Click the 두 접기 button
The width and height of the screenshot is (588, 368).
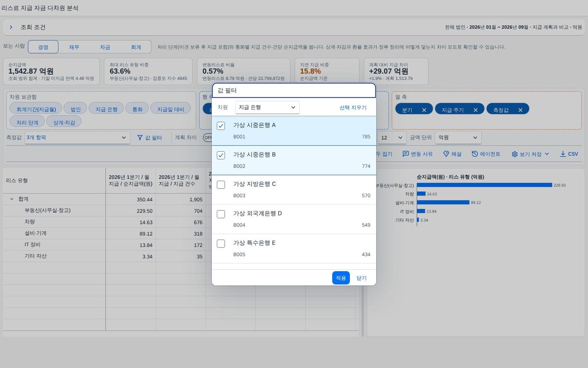(384, 154)
